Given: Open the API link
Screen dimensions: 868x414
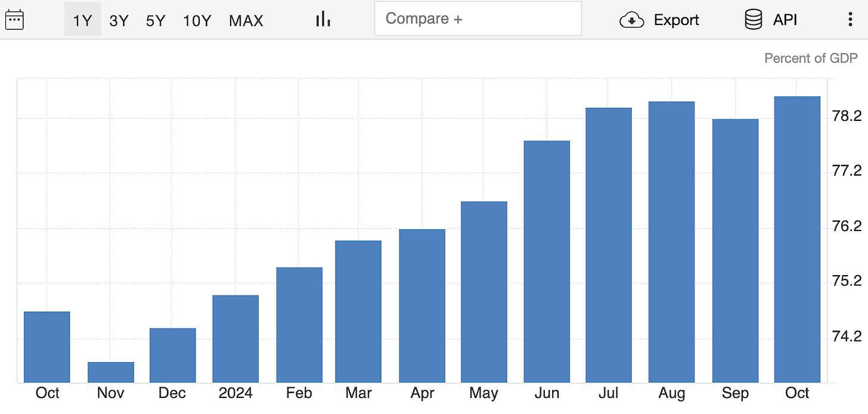Looking at the screenshot, I should (x=785, y=20).
